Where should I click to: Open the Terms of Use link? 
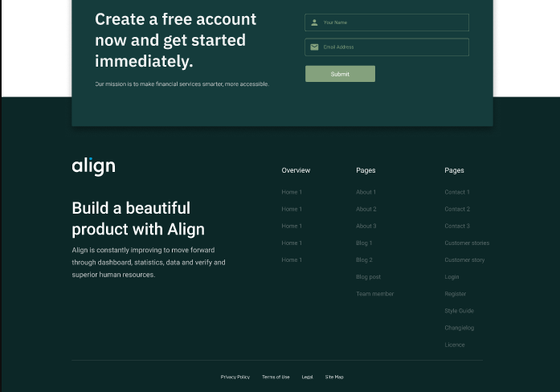(276, 377)
